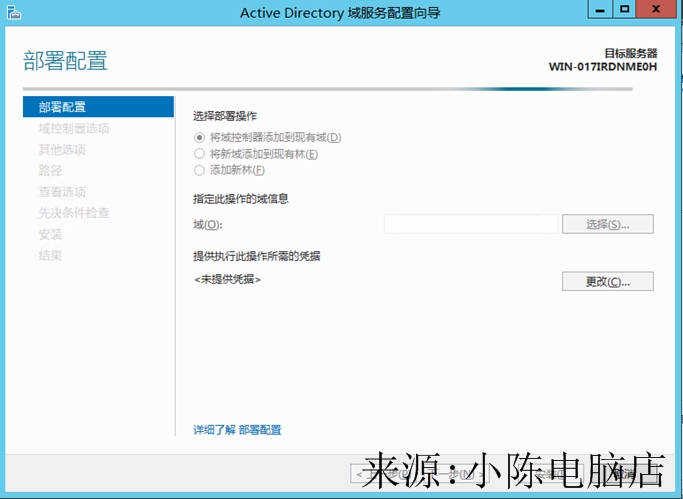Choose the 添加新林 radio option
Viewport: 683px width, 499px height.
pos(199,170)
